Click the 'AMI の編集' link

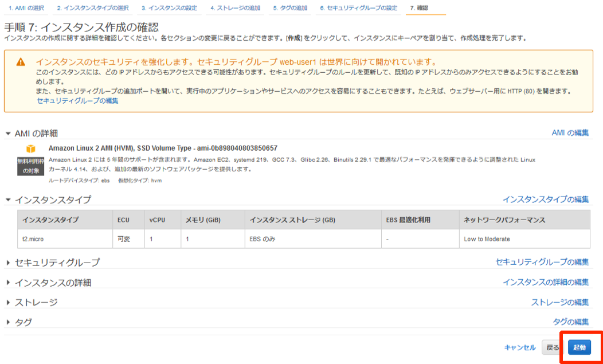coord(570,133)
